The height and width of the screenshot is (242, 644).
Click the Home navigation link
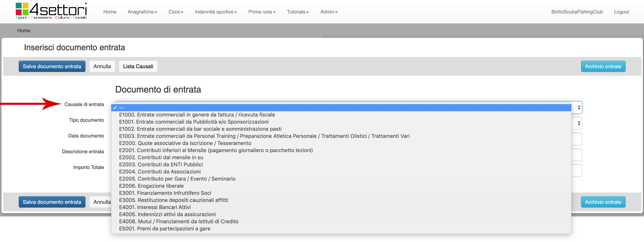coord(110,12)
